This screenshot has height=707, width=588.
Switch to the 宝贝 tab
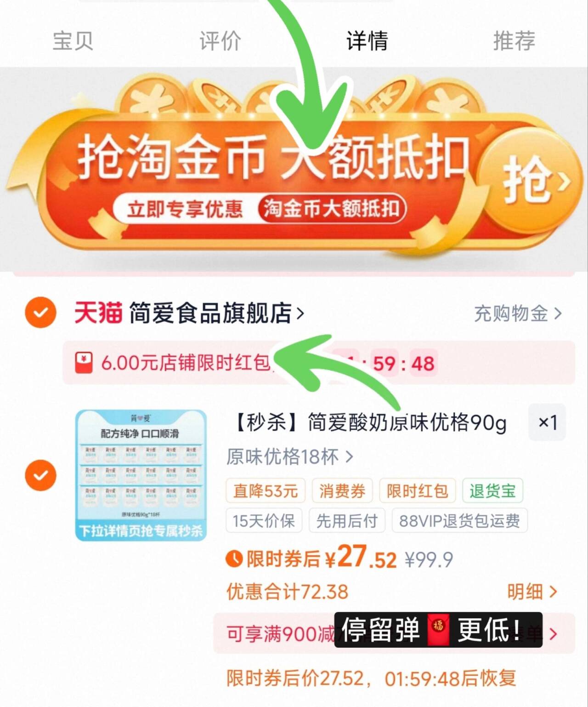tap(73, 41)
